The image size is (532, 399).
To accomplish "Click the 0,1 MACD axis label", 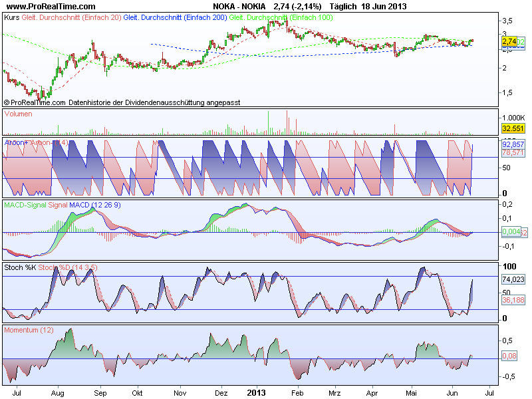I will 507,218.
